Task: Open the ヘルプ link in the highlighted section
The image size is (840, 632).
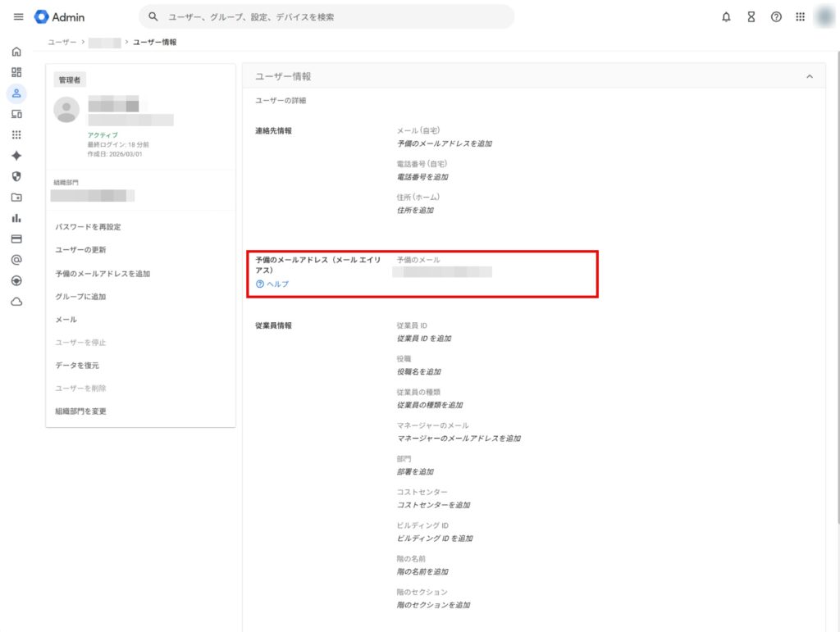Action: click(x=277, y=284)
